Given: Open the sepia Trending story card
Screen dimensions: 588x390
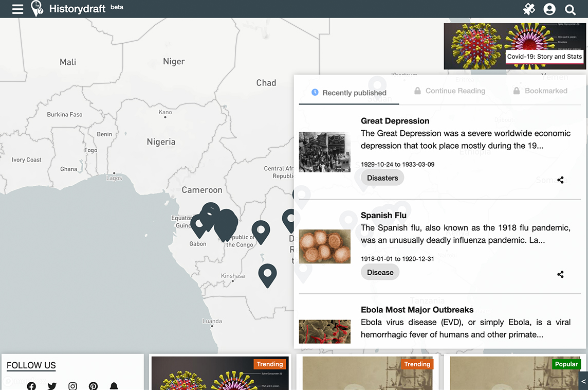Looking at the screenshot, I should point(367,373).
